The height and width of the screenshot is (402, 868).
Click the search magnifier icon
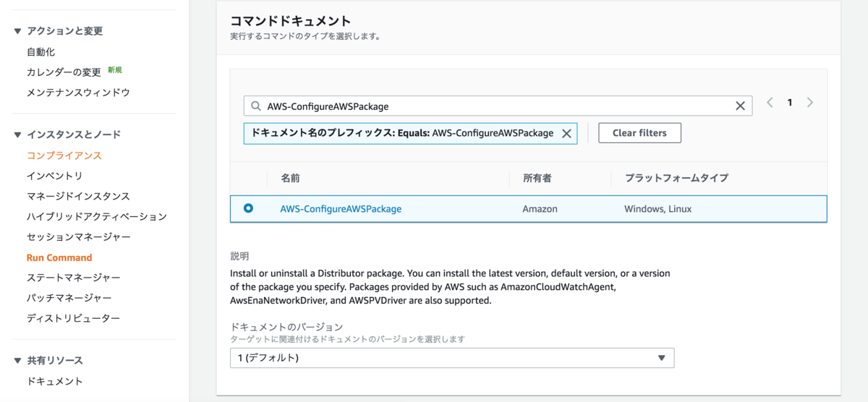click(255, 106)
